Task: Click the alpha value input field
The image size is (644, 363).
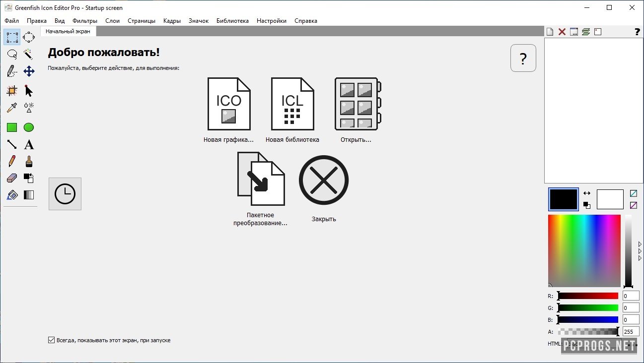Action: [x=631, y=332]
